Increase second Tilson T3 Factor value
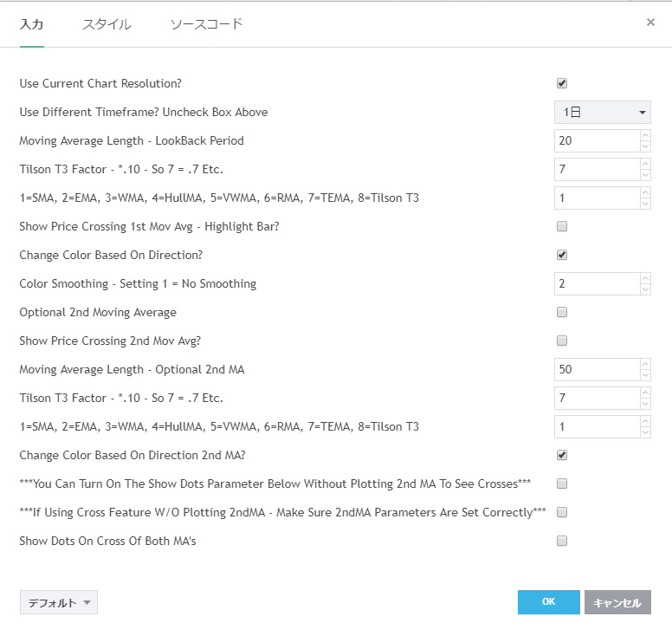Screen dimensions: 672x636 coord(644,393)
